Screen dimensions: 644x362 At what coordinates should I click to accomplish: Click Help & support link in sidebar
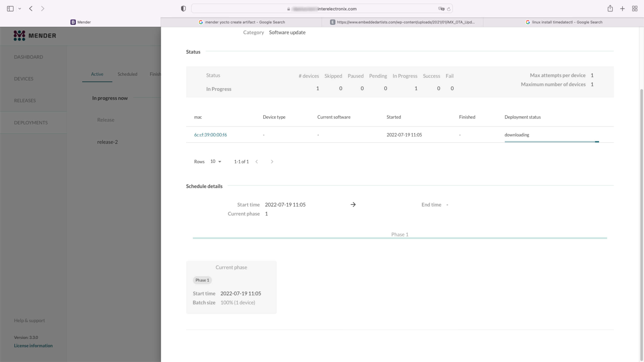[29, 320]
